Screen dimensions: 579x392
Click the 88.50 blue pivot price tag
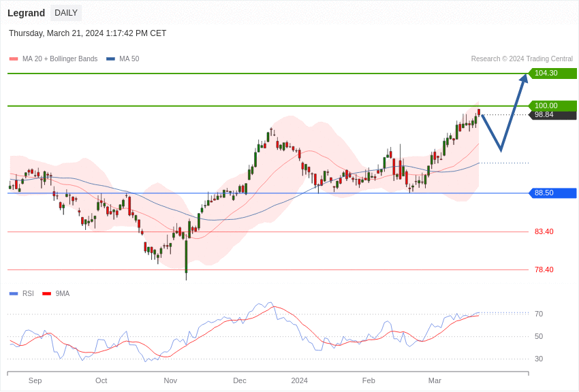pos(552,193)
